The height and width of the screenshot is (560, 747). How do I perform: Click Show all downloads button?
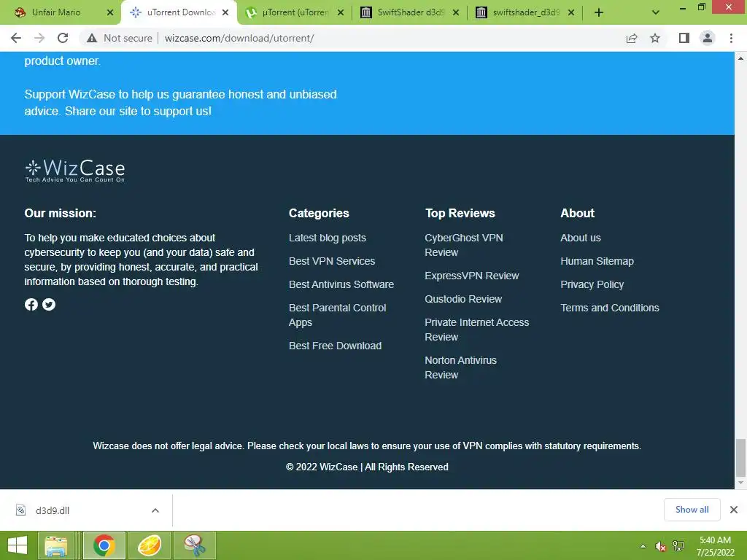click(692, 510)
